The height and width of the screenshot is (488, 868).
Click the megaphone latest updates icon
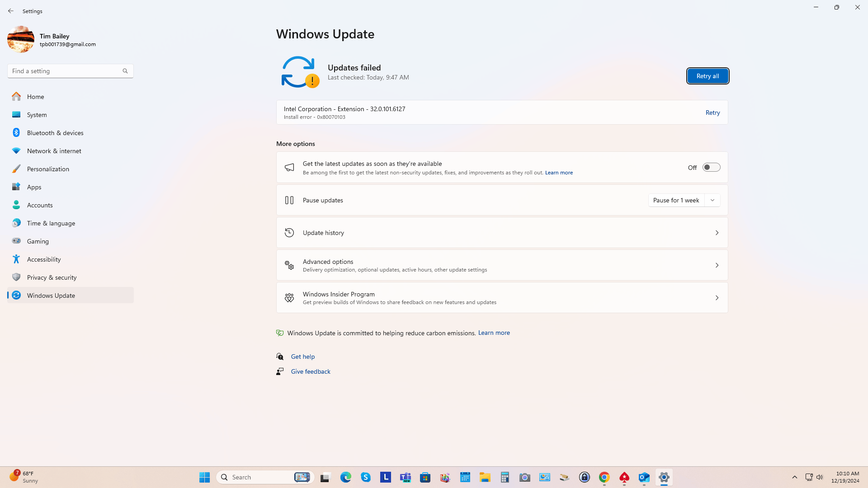pyautogui.click(x=289, y=168)
